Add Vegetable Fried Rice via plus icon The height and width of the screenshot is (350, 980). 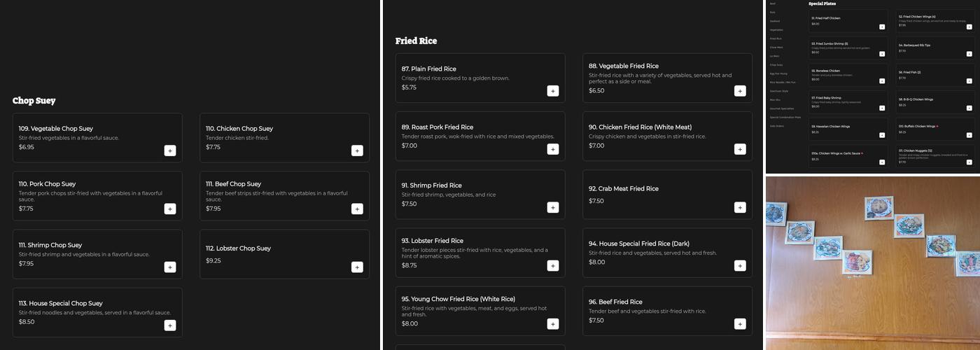[740, 91]
